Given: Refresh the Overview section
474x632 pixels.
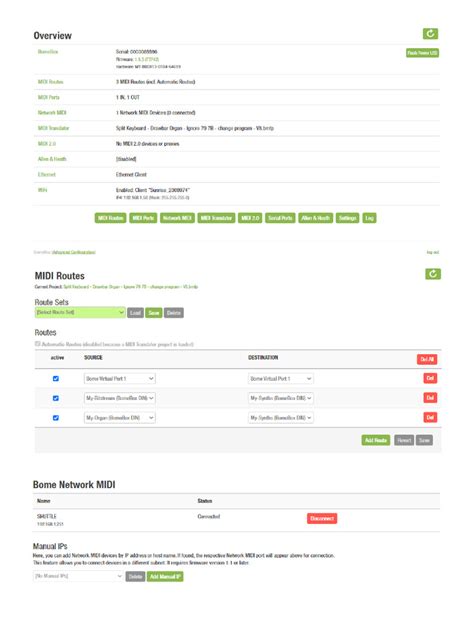Looking at the screenshot, I should tap(430, 34).
